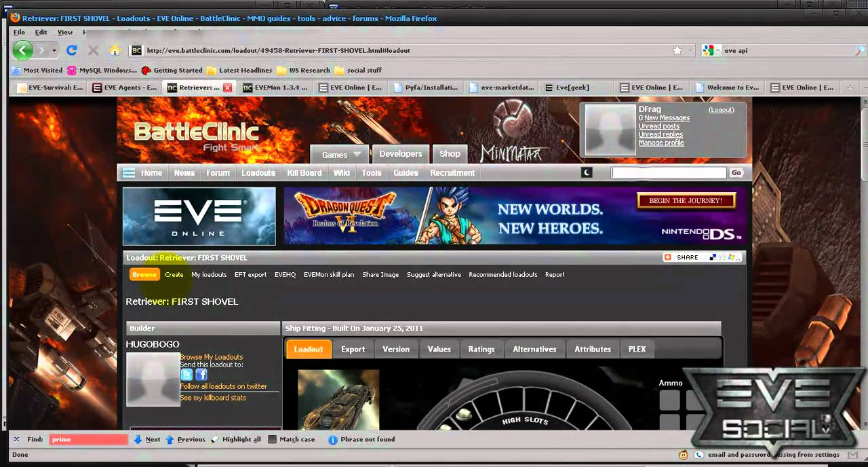Open the Edit menu
The width and height of the screenshot is (868, 467).
(x=41, y=32)
